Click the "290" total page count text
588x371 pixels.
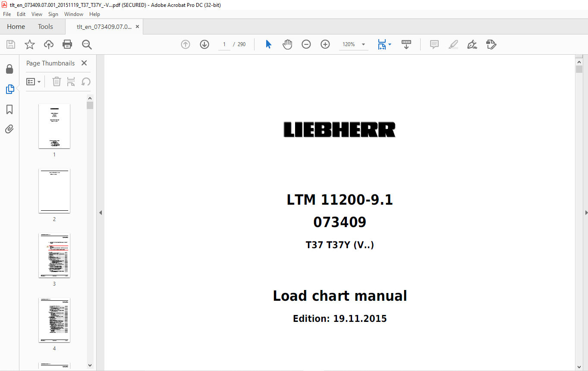(242, 44)
